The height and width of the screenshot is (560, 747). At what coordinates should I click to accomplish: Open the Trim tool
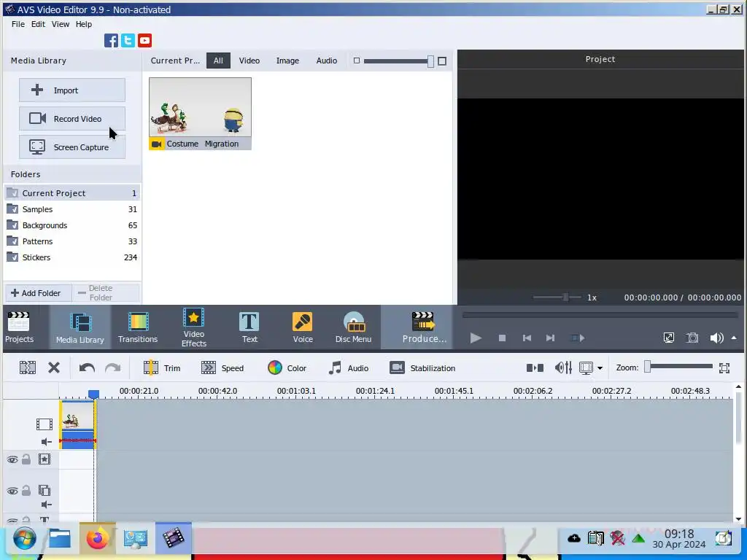162,367
